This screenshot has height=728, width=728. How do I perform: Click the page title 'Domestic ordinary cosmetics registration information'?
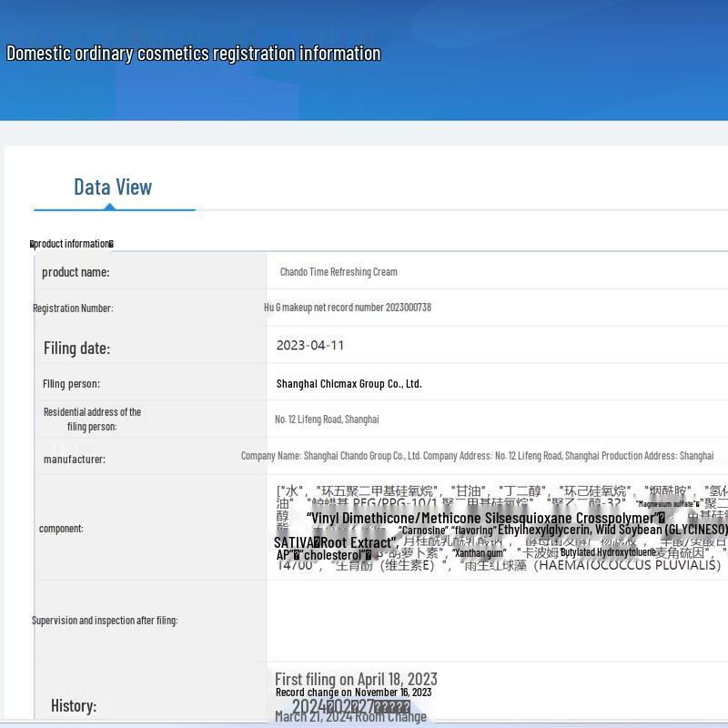[x=194, y=54]
